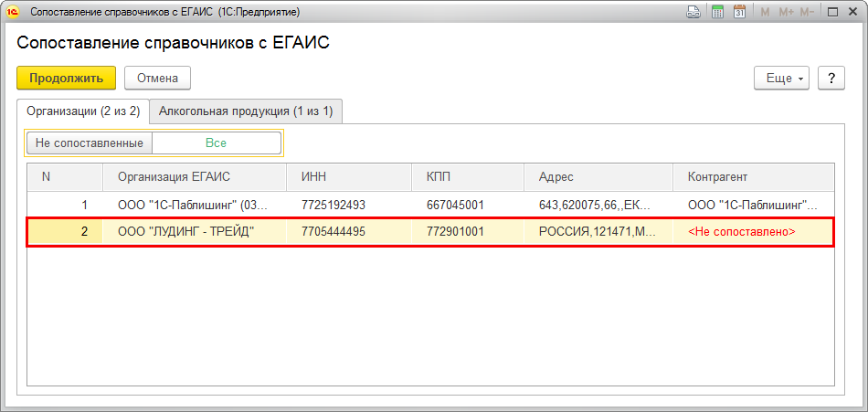Toggle the Не сопоставленные filter
This screenshot has height=412, width=868.
[x=90, y=143]
